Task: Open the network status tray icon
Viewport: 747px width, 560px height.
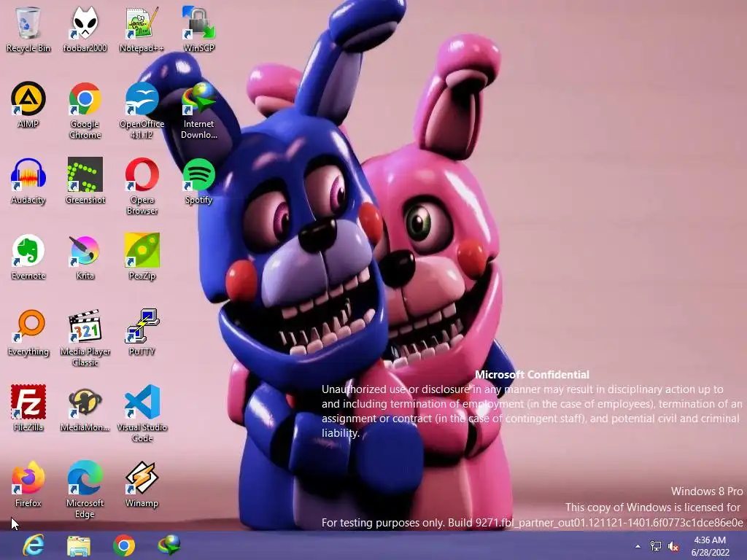Action: (656, 546)
